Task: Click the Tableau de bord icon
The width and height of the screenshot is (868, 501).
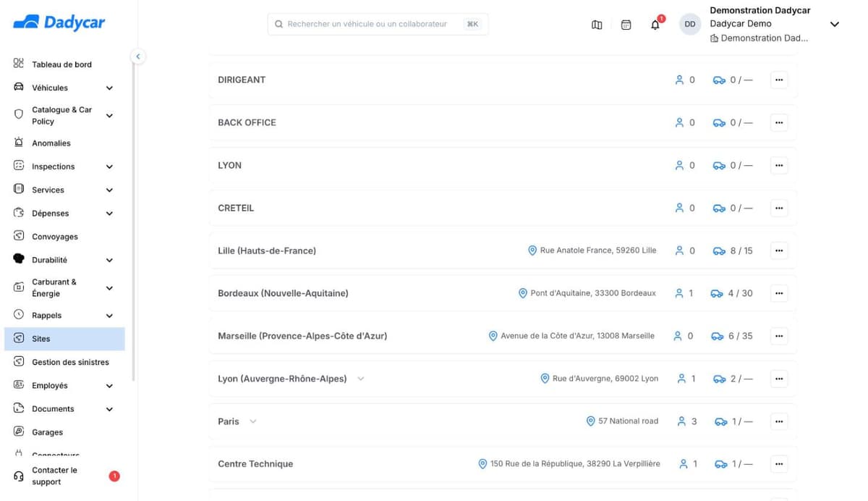Action: click(19, 64)
